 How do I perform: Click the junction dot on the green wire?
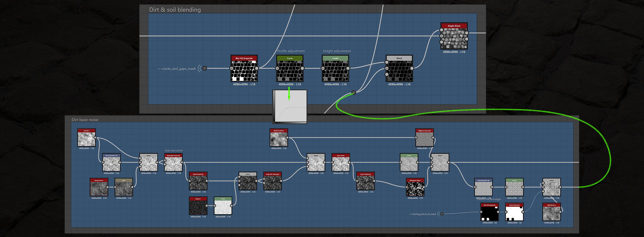[354, 92]
